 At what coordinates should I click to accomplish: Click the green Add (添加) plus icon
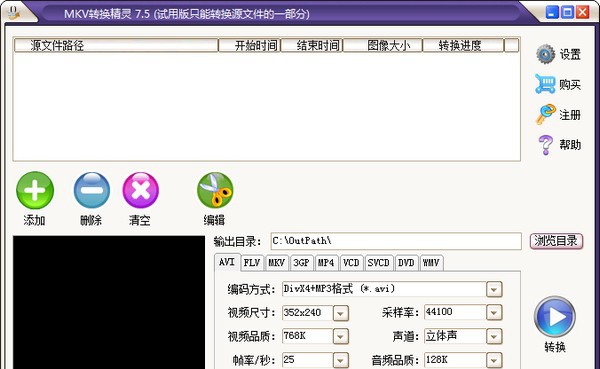pyautogui.click(x=35, y=190)
